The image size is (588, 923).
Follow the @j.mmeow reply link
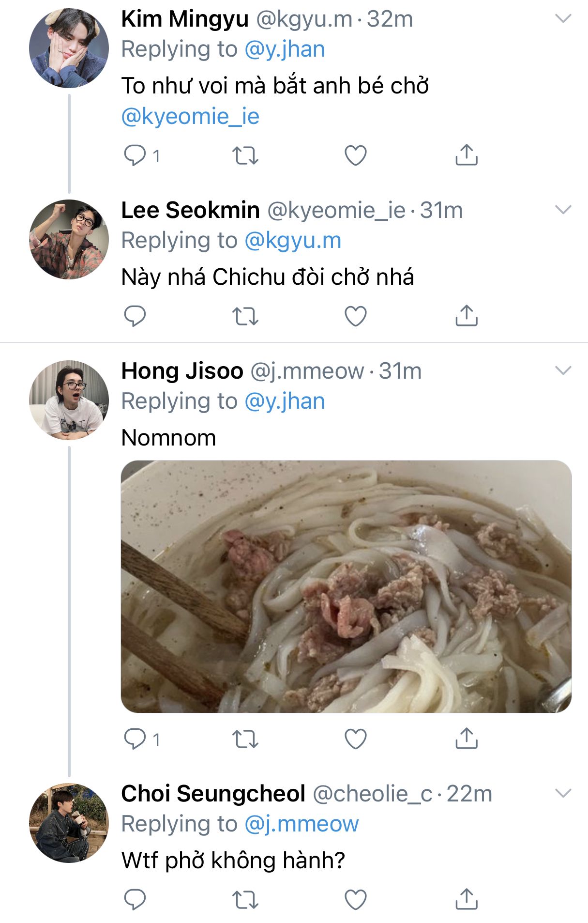302,824
